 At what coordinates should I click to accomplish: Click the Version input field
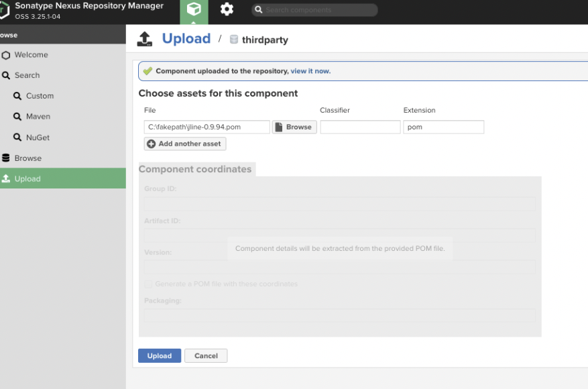[340, 267]
